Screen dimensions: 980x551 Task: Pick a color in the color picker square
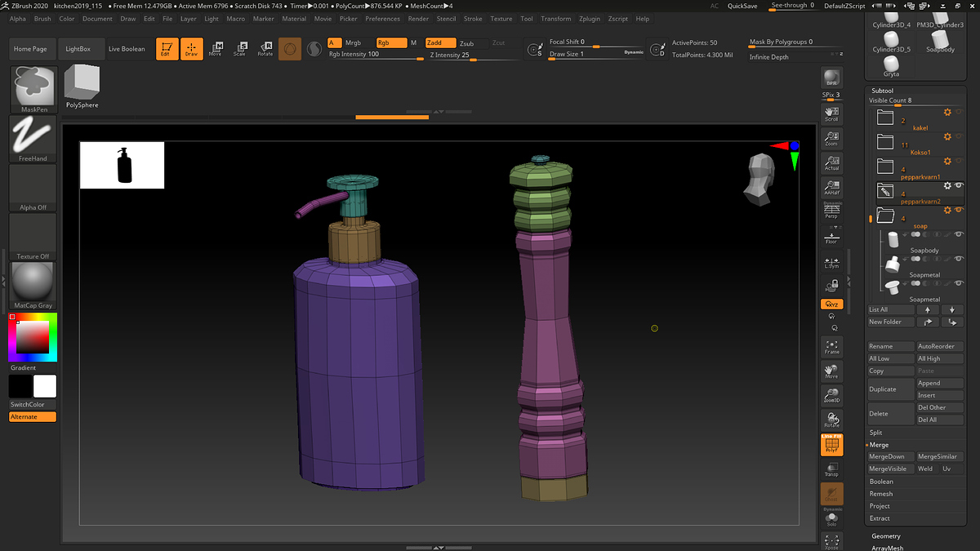click(33, 337)
